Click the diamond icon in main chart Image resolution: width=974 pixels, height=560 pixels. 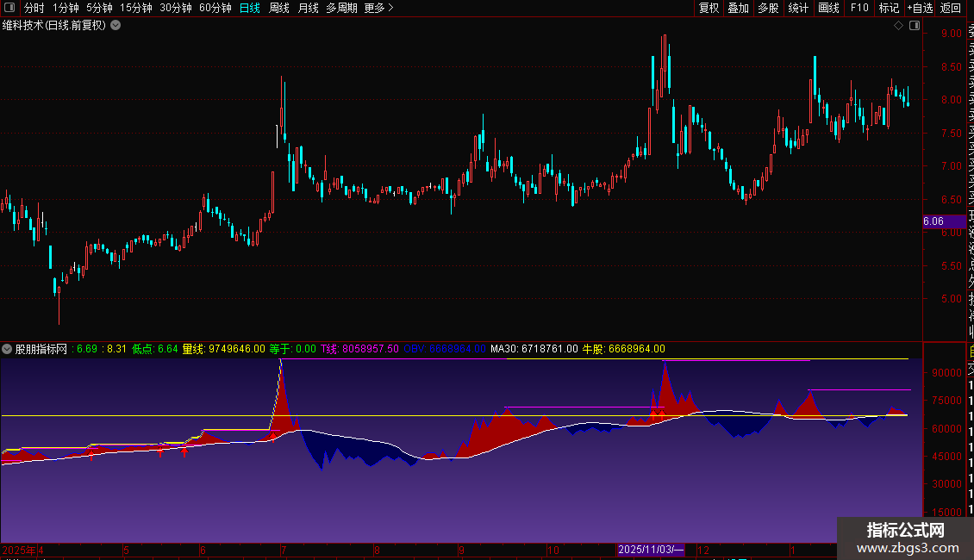click(x=898, y=26)
